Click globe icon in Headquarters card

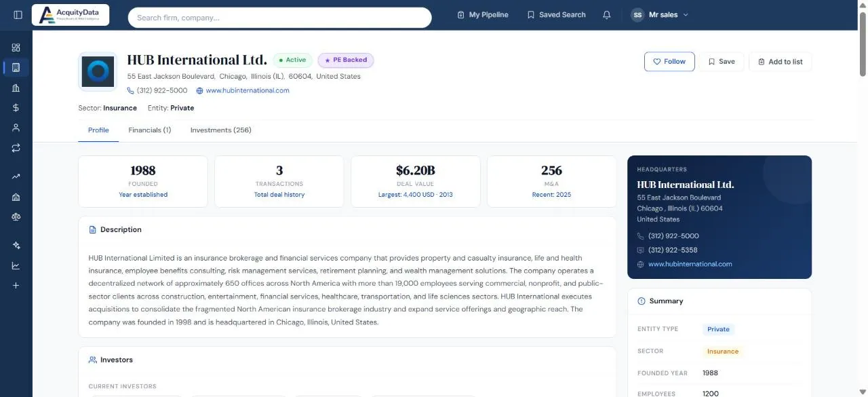pos(641,265)
